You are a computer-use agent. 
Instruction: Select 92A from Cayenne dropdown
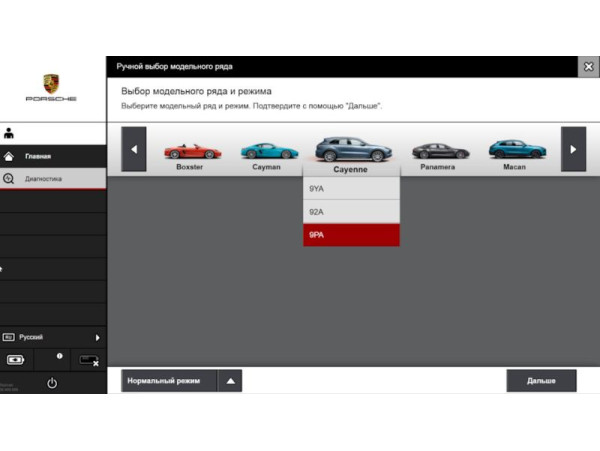[x=351, y=212]
